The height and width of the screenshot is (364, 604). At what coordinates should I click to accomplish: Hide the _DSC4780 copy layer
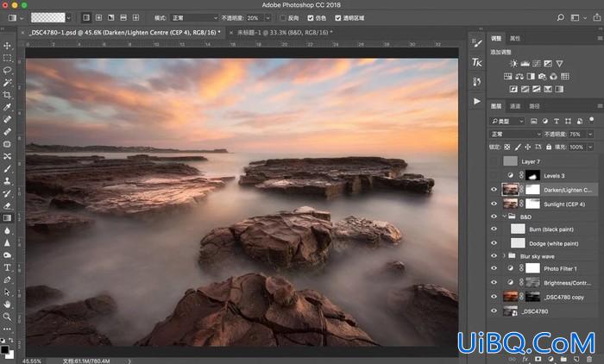(494, 297)
